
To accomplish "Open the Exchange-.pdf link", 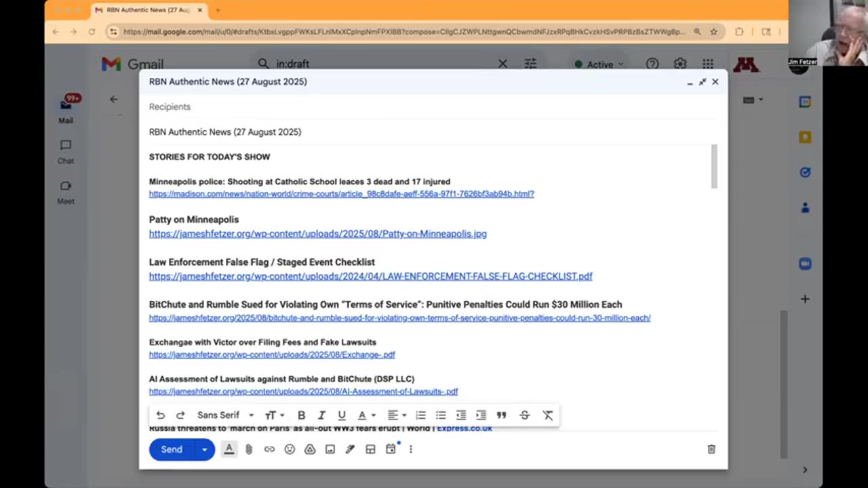I will [272, 354].
